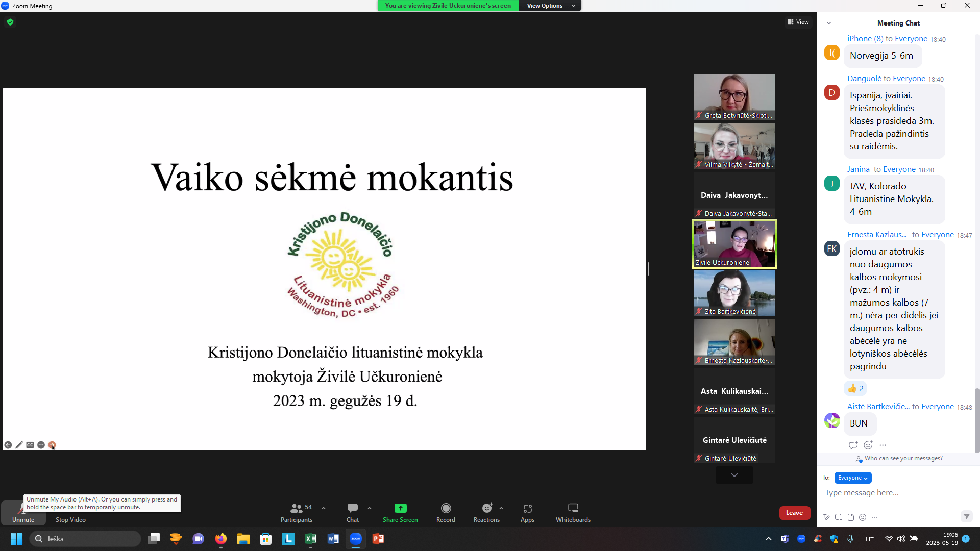Open the Reactions menu
980x551 pixels.
(486, 513)
